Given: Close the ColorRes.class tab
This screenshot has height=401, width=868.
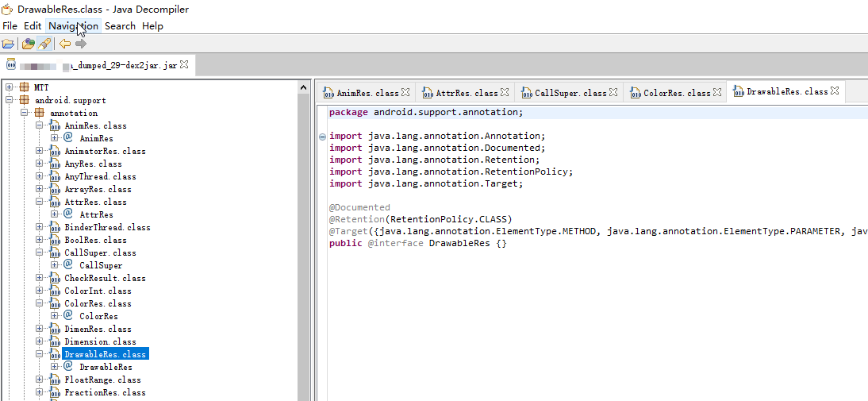Looking at the screenshot, I should point(717,92).
